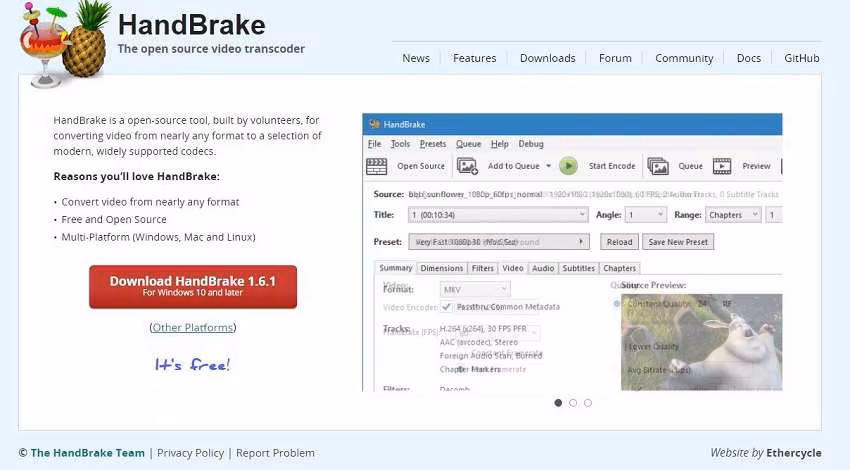Screen dimensions: 850x470
Task: Open the Forum link
Action: click(615, 58)
